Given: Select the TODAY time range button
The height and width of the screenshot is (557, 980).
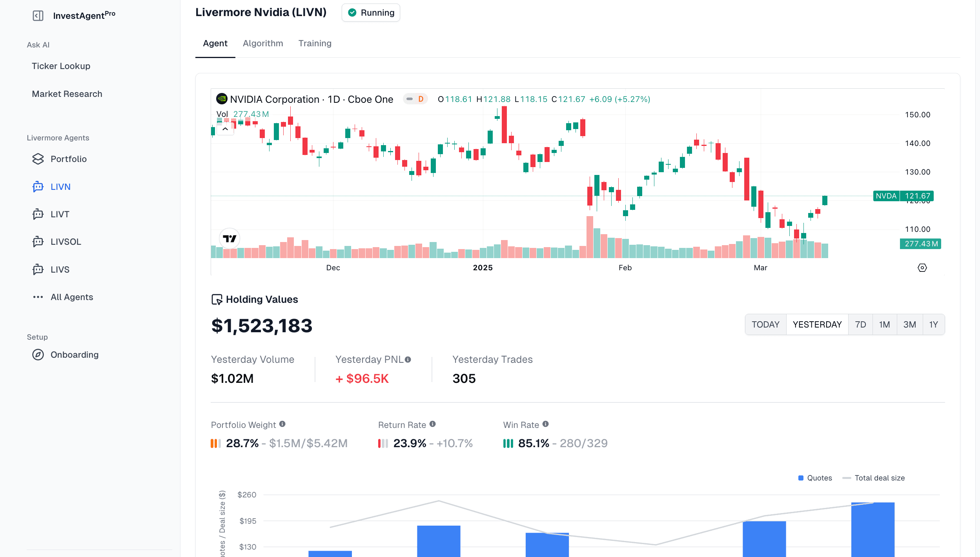Looking at the screenshot, I should (x=765, y=324).
